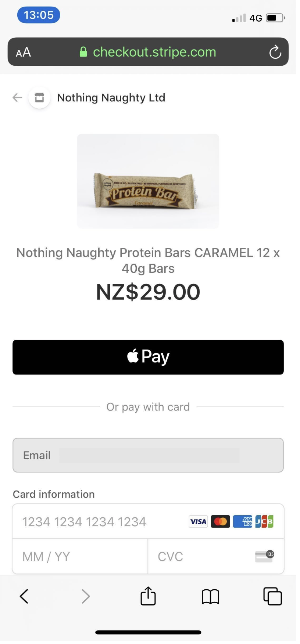Tap the checkout.stripe.com address bar
This screenshot has height=644, width=300.
(x=154, y=52)
